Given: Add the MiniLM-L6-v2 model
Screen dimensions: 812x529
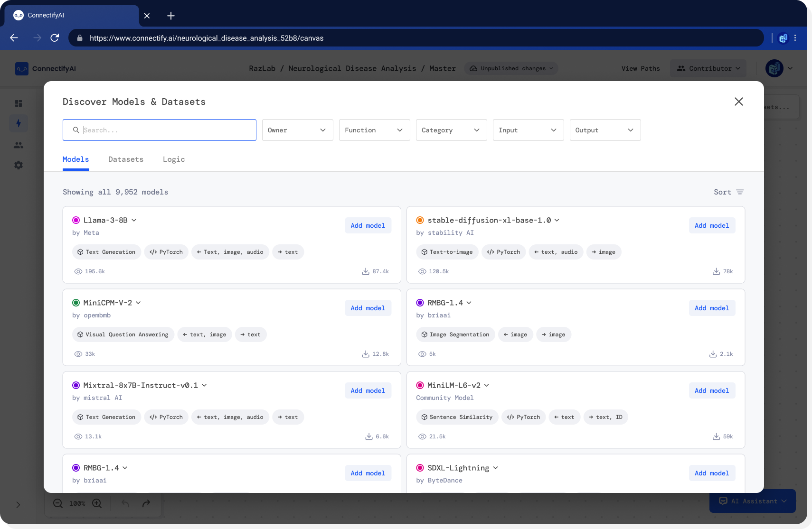Looking at the screenshot, I should 712,390.
